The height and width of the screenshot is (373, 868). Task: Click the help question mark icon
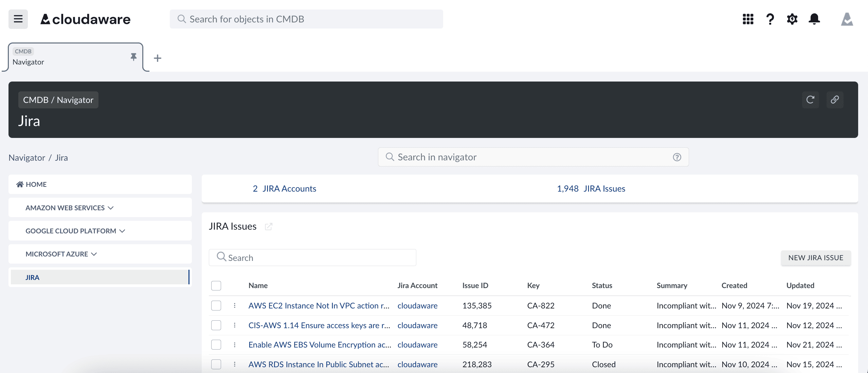[770, 19]
